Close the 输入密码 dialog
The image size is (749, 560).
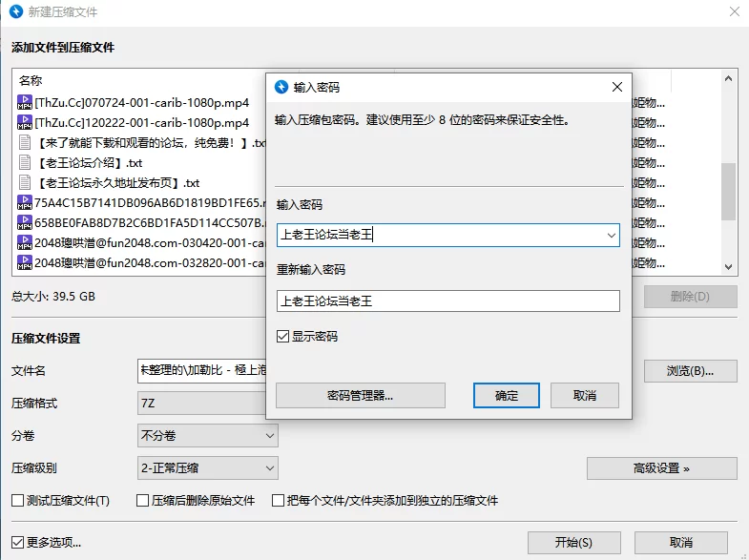617,87
